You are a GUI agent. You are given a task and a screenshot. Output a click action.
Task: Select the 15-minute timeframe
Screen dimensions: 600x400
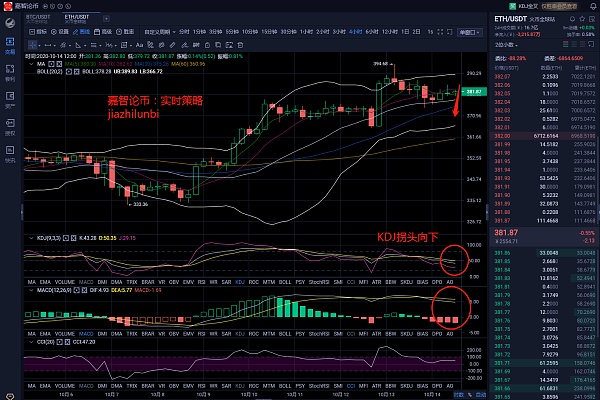click(x=269, y=32)
